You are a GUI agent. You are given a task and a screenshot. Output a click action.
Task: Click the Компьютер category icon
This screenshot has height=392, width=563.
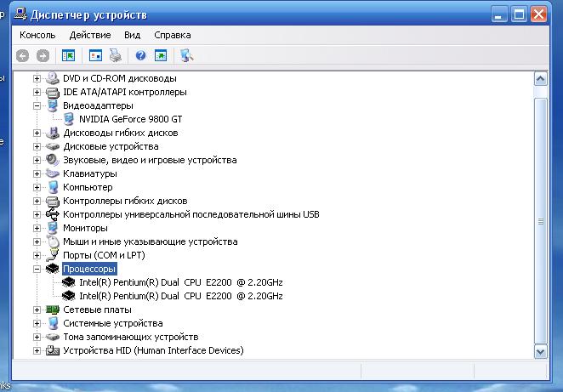click(x=53, y=187)
